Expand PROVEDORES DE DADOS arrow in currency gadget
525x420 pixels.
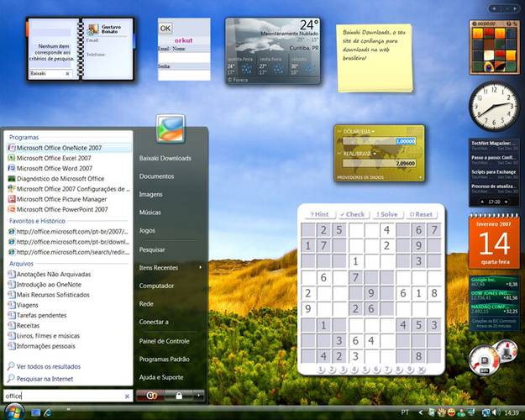(x=421, y=177)
